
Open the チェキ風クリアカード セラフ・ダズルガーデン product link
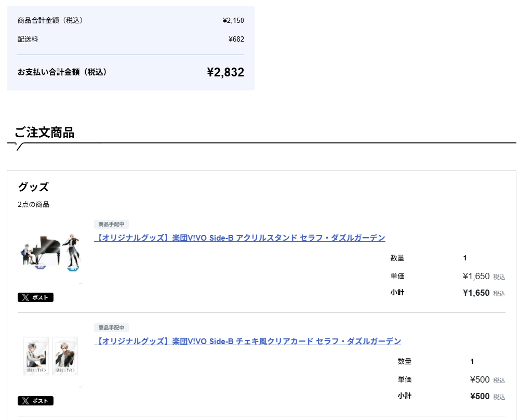pyautogui.click(x=248, y=341)
